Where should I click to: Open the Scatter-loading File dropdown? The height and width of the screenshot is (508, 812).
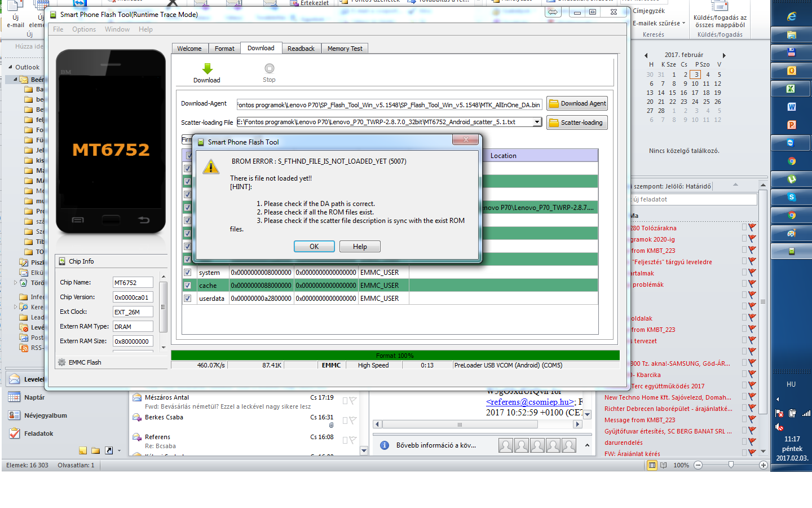[537, 122]
